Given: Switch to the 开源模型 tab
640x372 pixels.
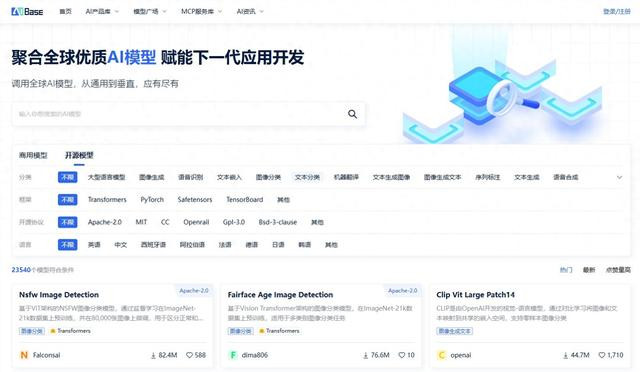Looking at the screenshot, I should [79, 155].
